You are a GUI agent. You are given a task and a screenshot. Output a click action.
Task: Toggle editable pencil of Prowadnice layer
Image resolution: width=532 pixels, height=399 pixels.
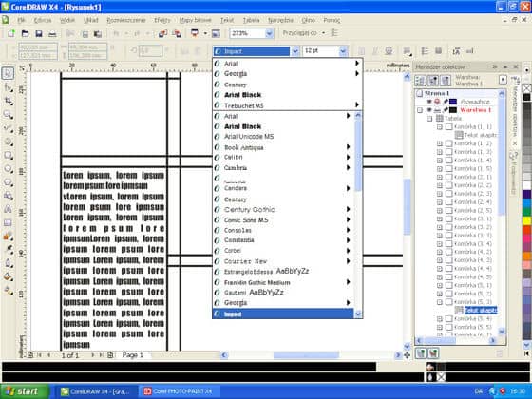coord(446,102)
